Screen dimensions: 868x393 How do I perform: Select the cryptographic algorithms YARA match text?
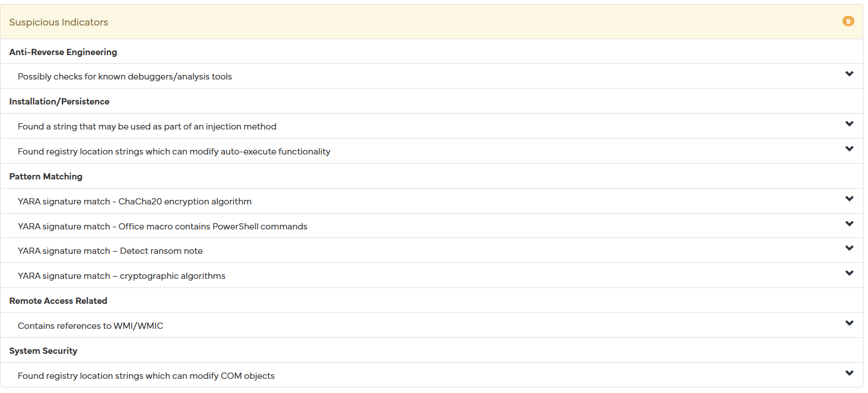point(121,276)
